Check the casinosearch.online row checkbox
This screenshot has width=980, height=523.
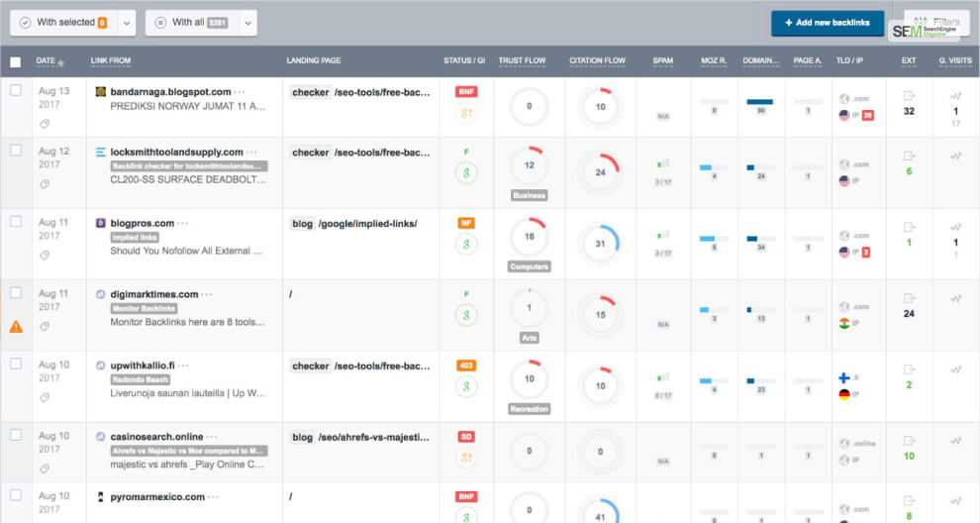(16, 436)
